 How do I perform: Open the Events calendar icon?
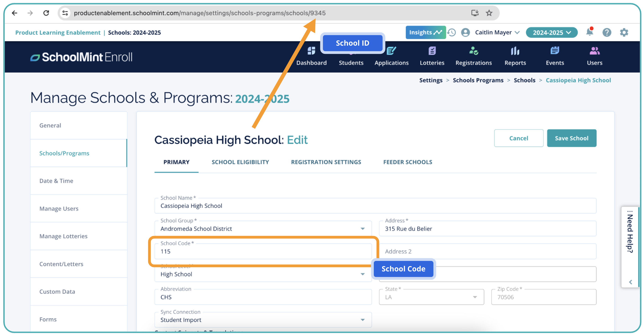555,51
